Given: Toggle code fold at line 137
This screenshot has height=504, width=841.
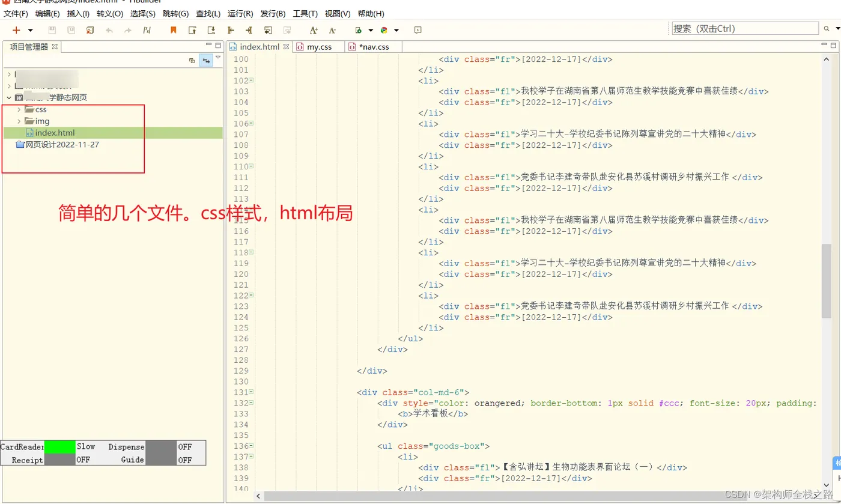Looking at the screenshot, I should click(x=251, y=457).
